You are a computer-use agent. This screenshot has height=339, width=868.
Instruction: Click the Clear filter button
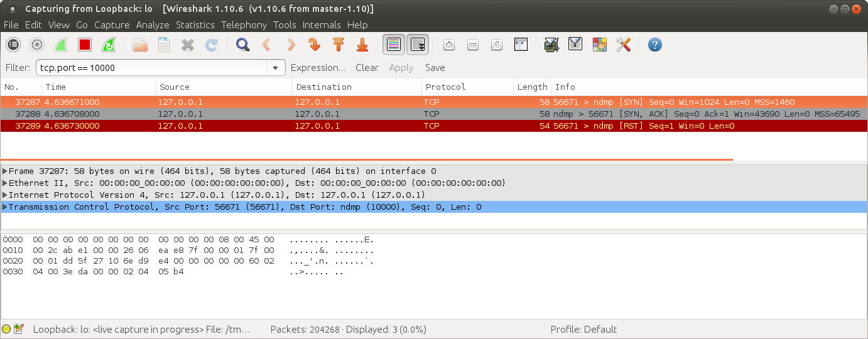(367, 68)
